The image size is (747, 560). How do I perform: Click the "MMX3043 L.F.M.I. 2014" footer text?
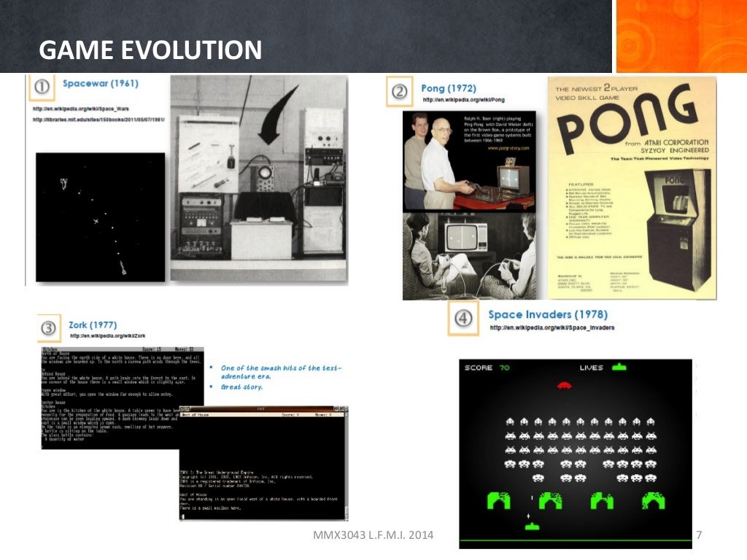[373, 534]
